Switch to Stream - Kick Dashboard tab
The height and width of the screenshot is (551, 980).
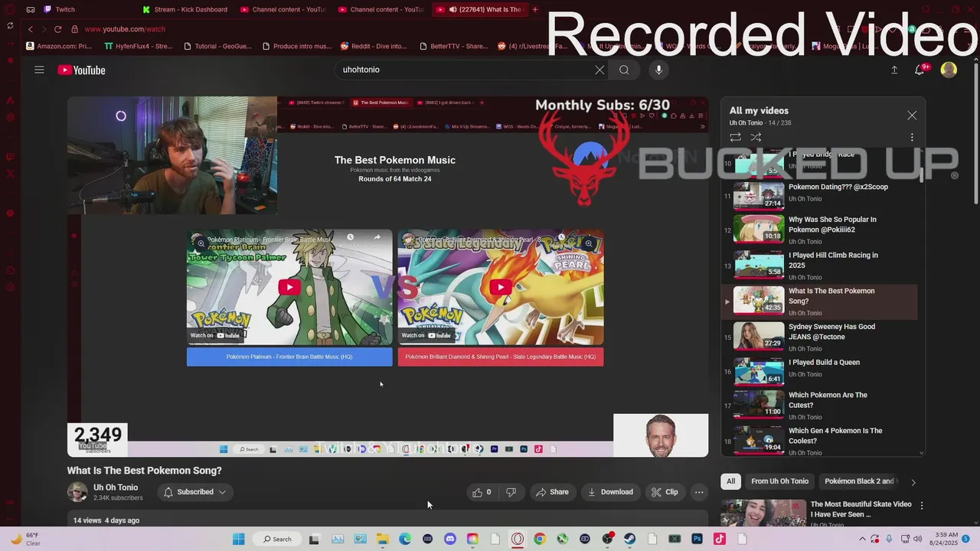click(185, 9)
